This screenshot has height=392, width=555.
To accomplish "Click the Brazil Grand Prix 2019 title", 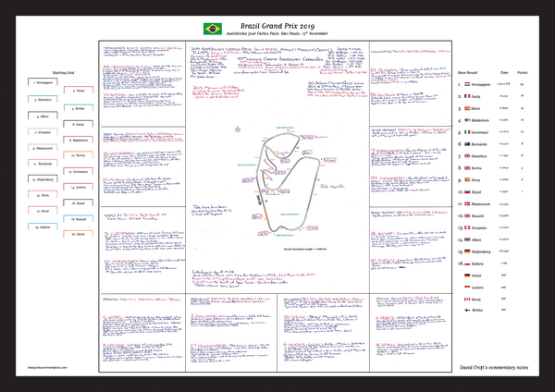I will click(277, 26).
